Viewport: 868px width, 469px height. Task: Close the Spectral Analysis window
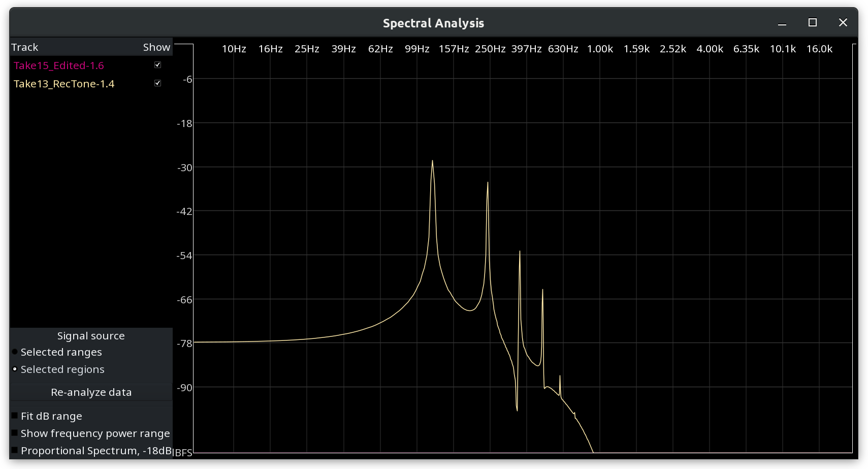coord(843,23)
